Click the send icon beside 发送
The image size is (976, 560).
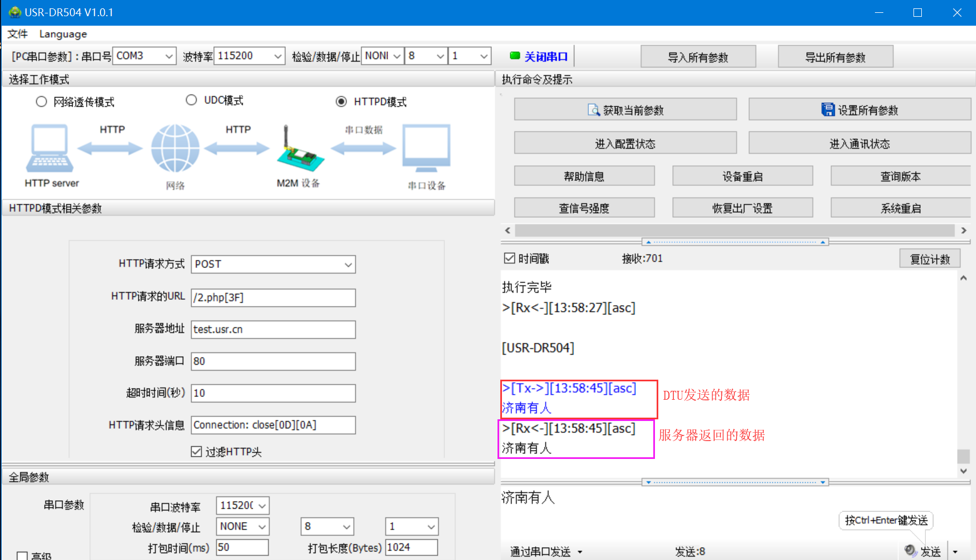(x=911, y=551)
